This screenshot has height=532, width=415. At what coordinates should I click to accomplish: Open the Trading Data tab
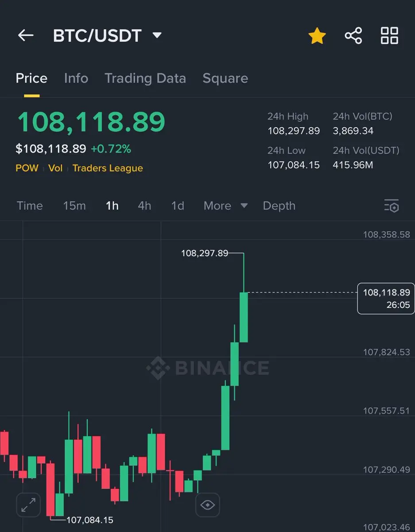click(x=145, y=78)
